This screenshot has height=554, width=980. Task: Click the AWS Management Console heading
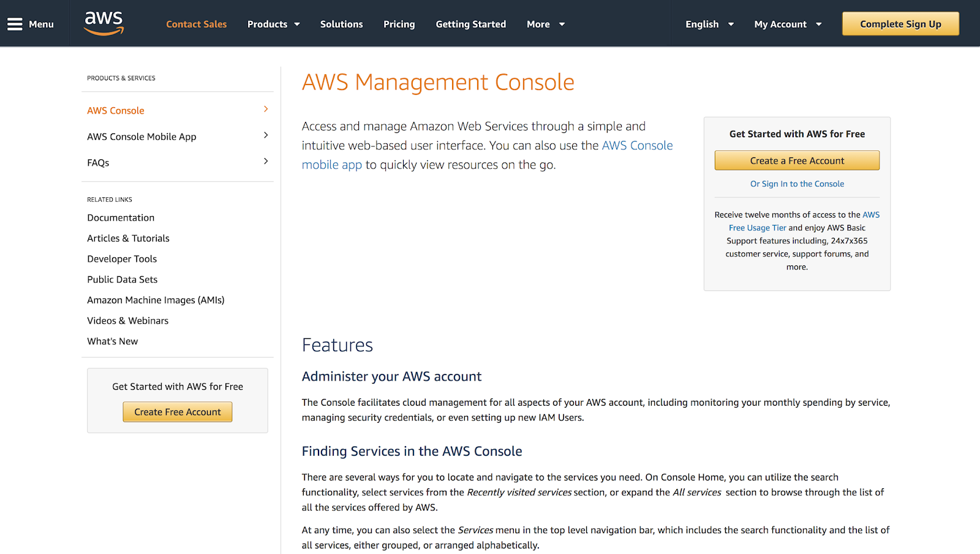coord(438,82)
